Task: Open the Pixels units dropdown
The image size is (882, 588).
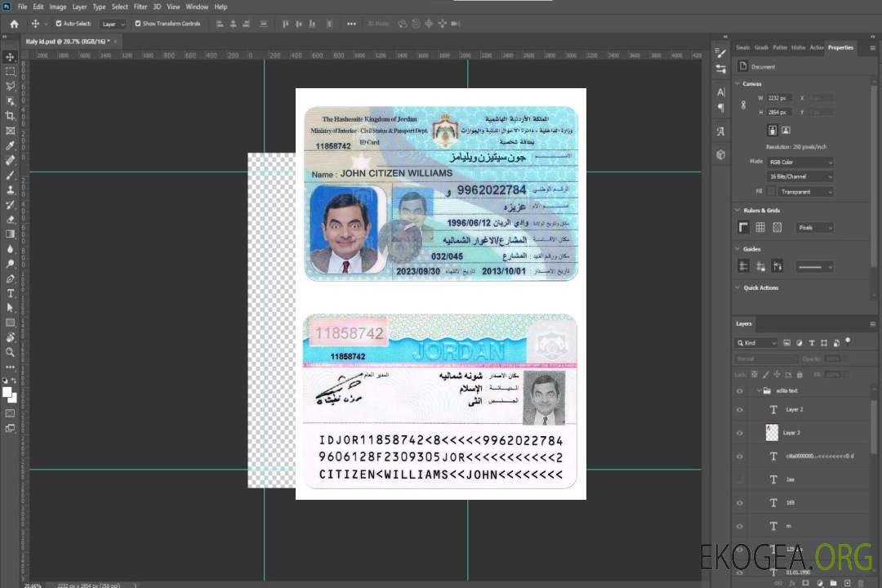Action: (814, 227)
